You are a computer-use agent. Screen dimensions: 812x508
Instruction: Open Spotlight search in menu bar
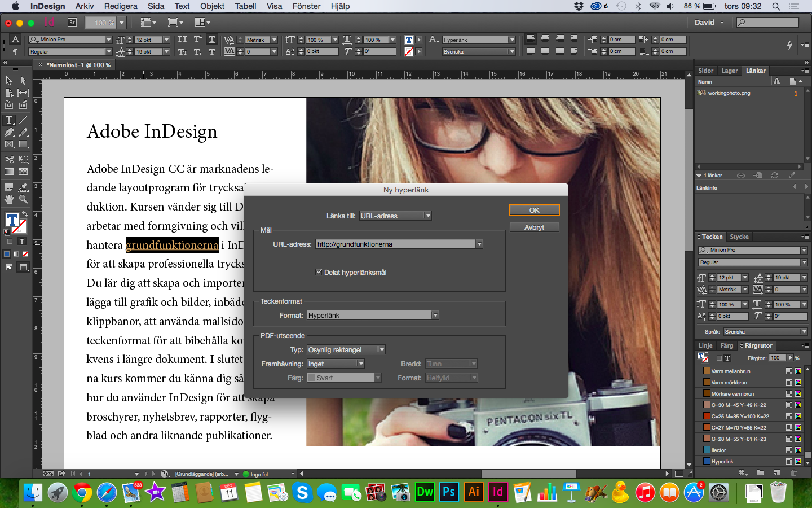point(776,6)
